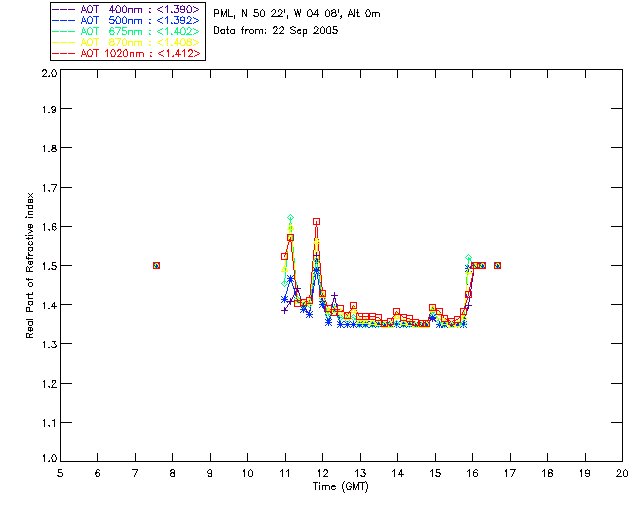Click the x-axis tick label 7
This screenshot has height=512, width=640.
[x=135, y=473]
